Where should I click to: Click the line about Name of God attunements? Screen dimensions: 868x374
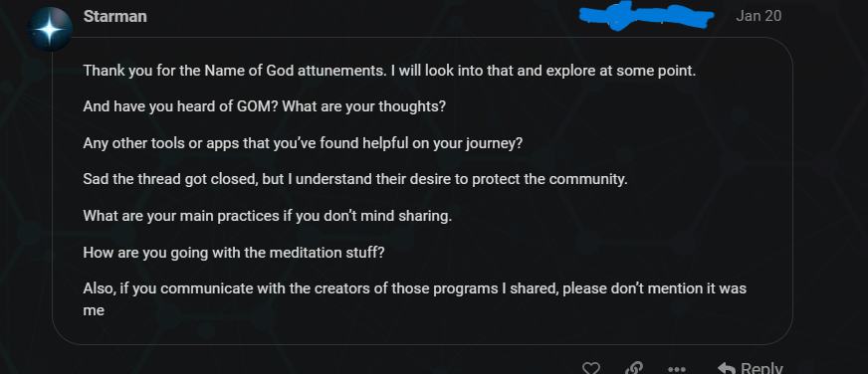pos(389,71)
